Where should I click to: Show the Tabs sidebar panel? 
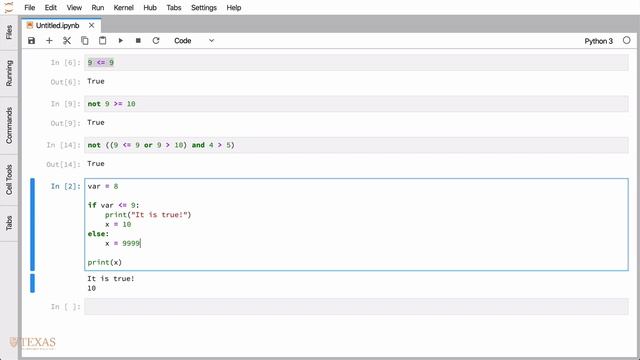(x=9, y=223)
